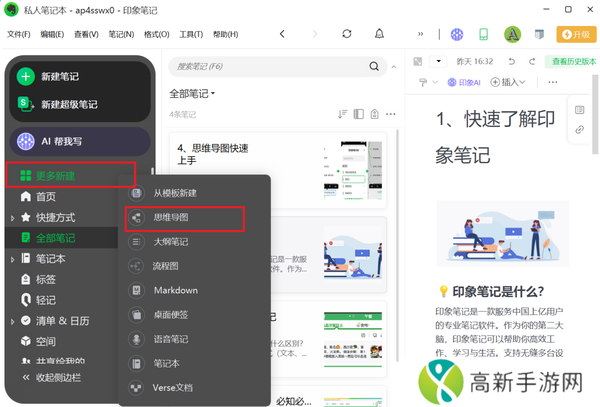Toggle the list view layout icon
600x407 pixels.
[359, 114]
